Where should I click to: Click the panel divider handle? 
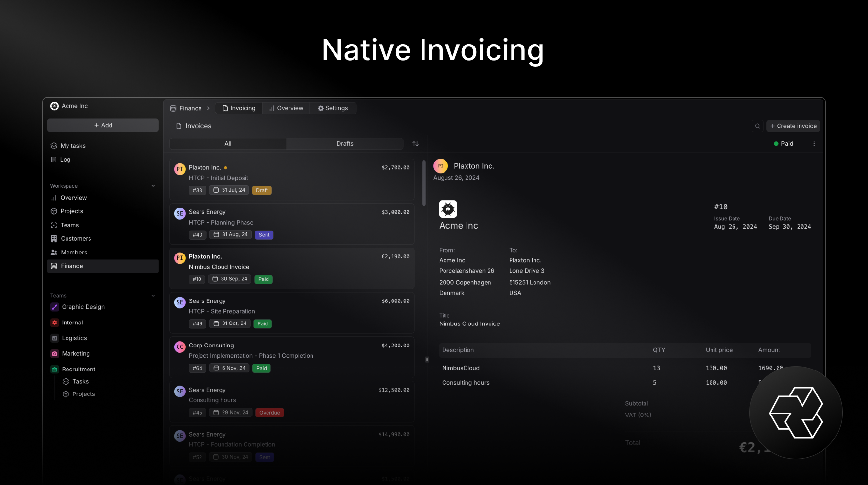point(427,360)
